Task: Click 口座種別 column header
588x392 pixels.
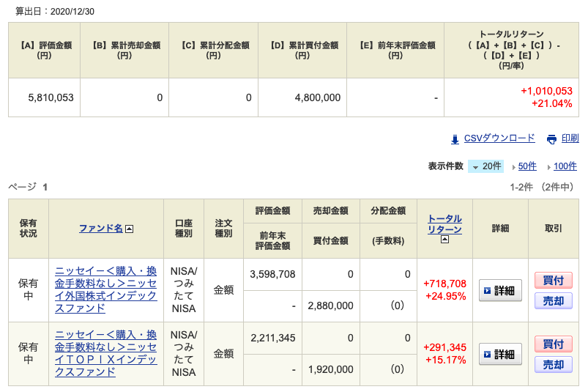Action: 184,229
